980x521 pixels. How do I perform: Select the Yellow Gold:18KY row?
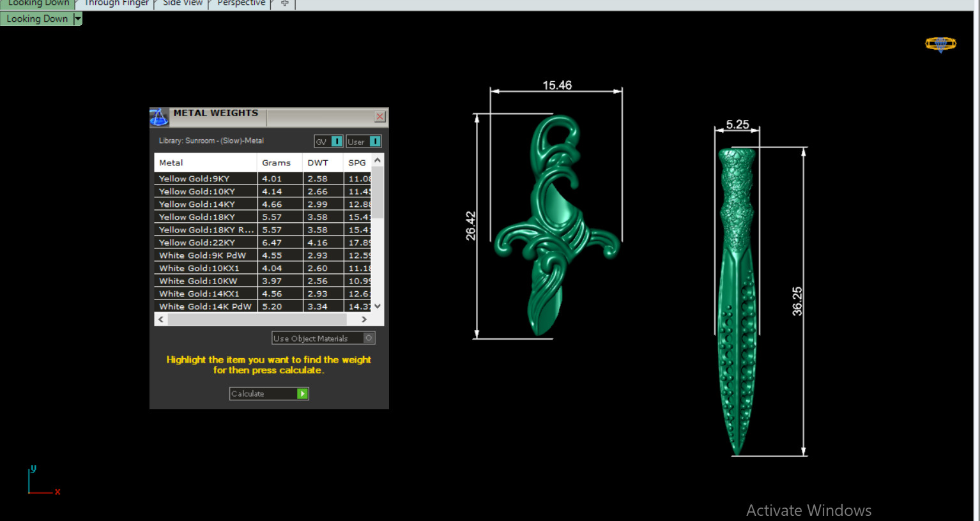point(263,217)
